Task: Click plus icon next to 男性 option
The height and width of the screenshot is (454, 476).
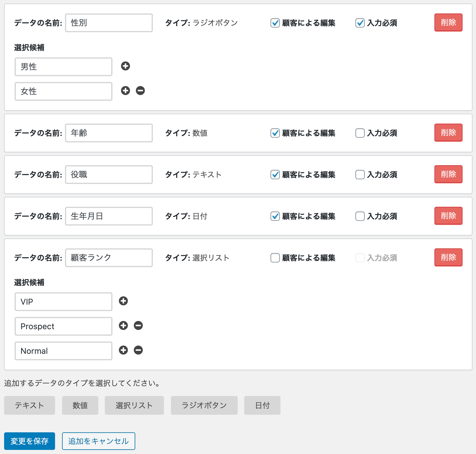Action: point(125,66)
